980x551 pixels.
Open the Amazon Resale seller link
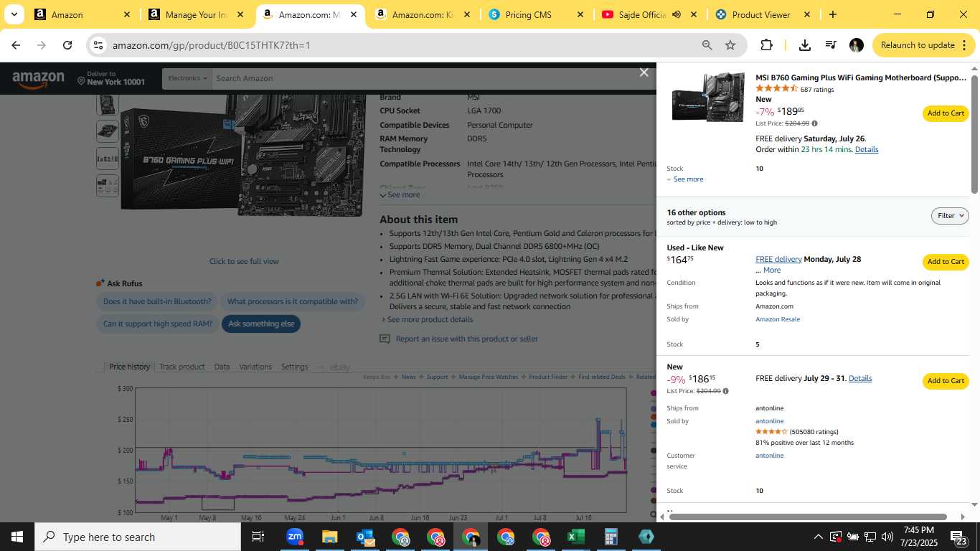pos(778,319)
